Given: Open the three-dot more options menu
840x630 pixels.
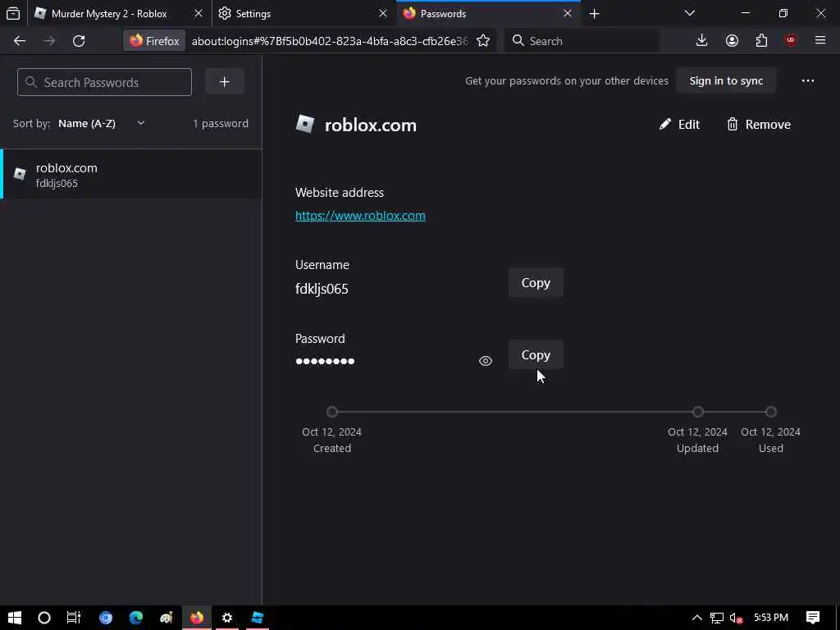Looking at the screenshot, I should 807,81.
